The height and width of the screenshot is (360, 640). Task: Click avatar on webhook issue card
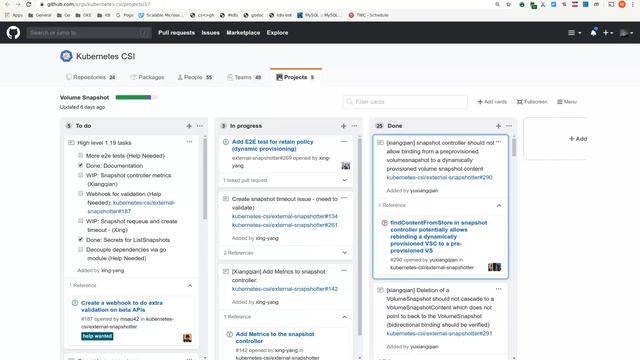(187, 338)
